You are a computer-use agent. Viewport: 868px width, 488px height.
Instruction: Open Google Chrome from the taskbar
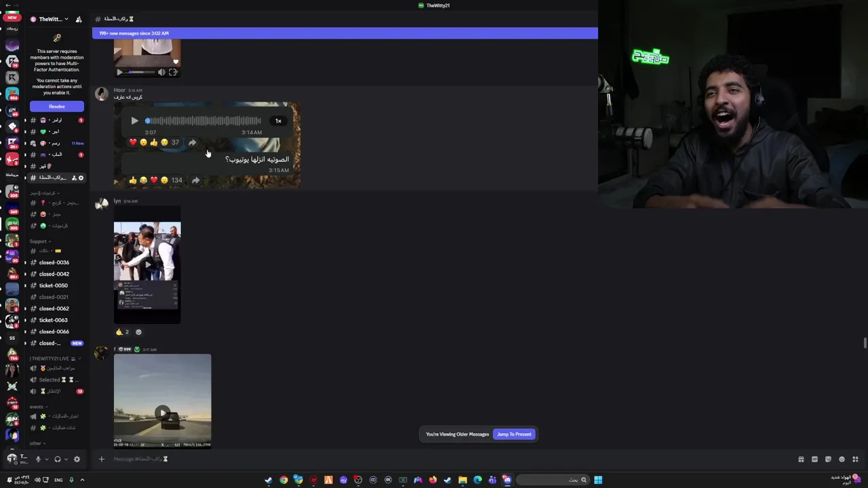tap(283, 480)
